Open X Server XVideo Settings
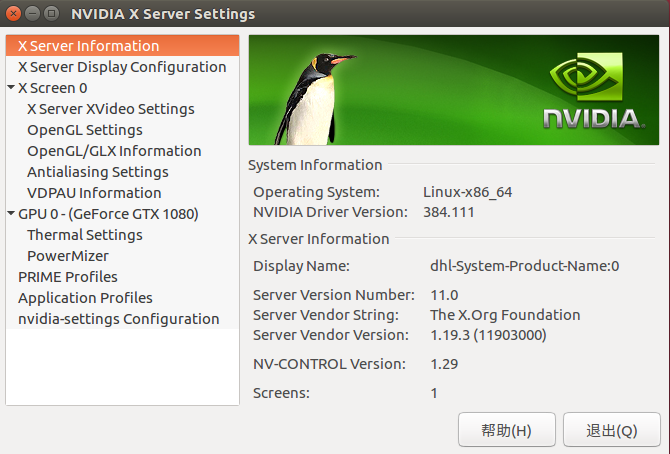This screenshot has width=670, height=454. (x=111, y=109)
